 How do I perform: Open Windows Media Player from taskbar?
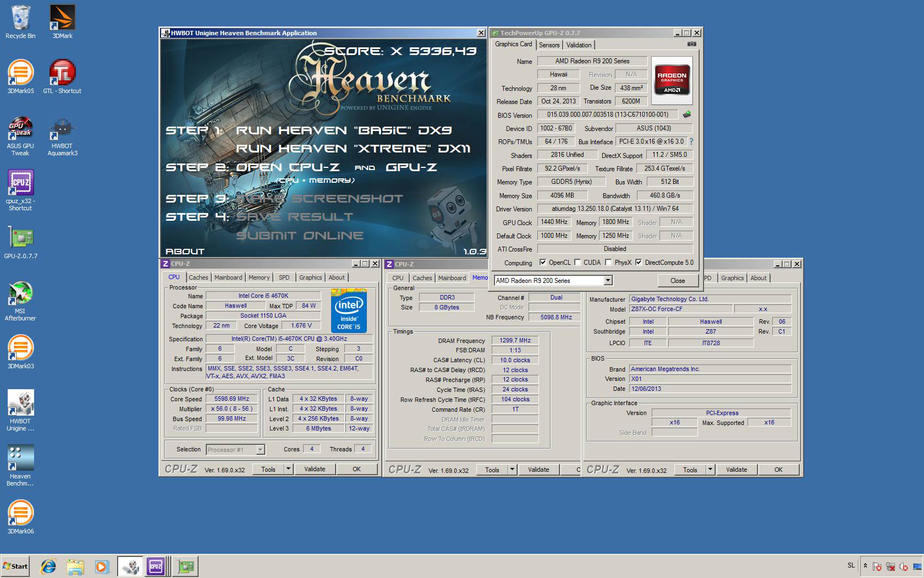coord(102,566)
